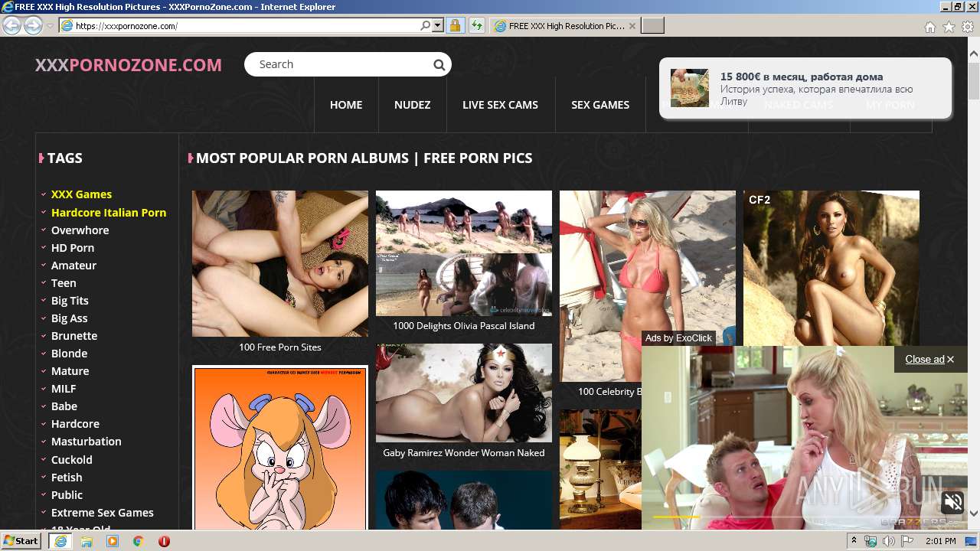
Task: Open the browser Home icon
Action: 929,27
